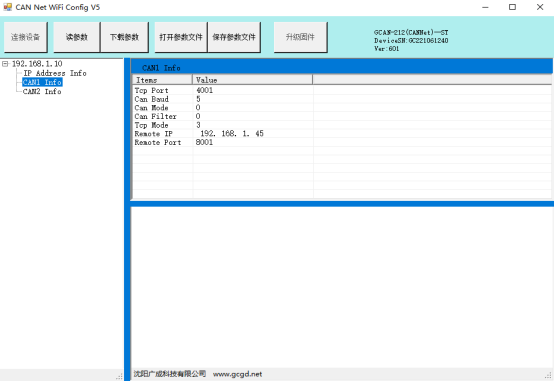Click the 读参数 read parameters button
The image size is (554, 382).
pos(77,37)
